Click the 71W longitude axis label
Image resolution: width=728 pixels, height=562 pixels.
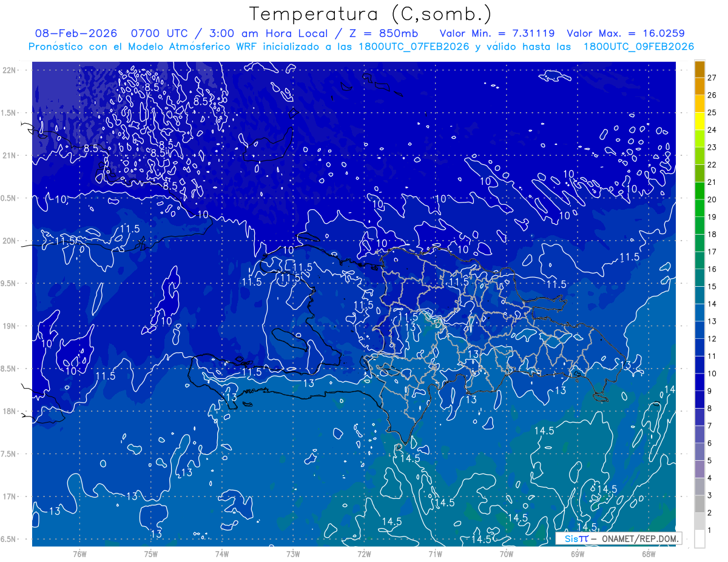(435, 554)
